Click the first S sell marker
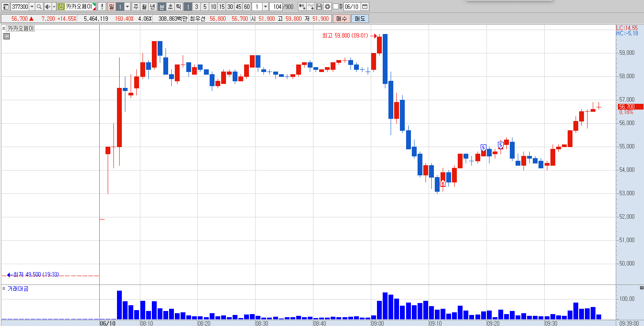 [x=483, y=147]
